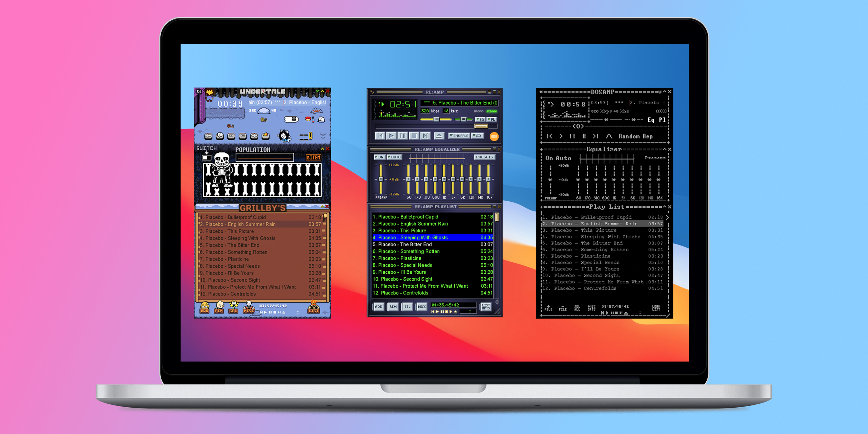Click the ketchup and hot dog icon in Undertale skin
The height and width of the screenshot is (434, 868).
[x=309, y=120]
